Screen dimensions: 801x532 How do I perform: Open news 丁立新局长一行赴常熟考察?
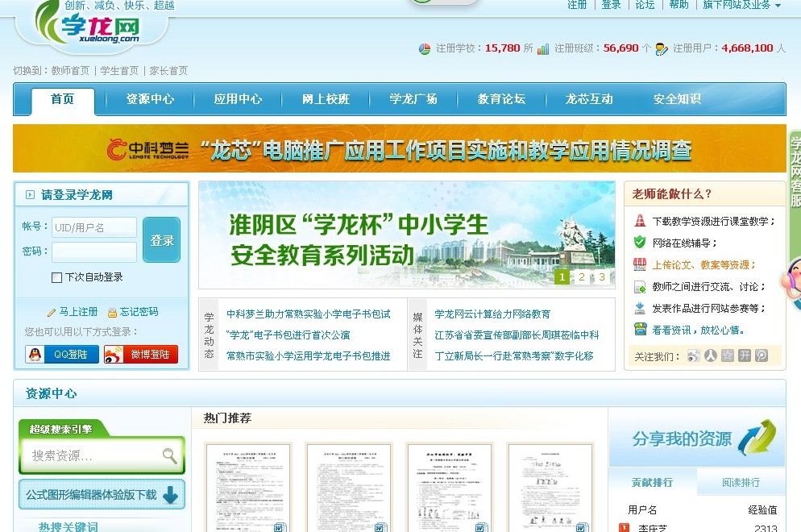tap(514, 355)
